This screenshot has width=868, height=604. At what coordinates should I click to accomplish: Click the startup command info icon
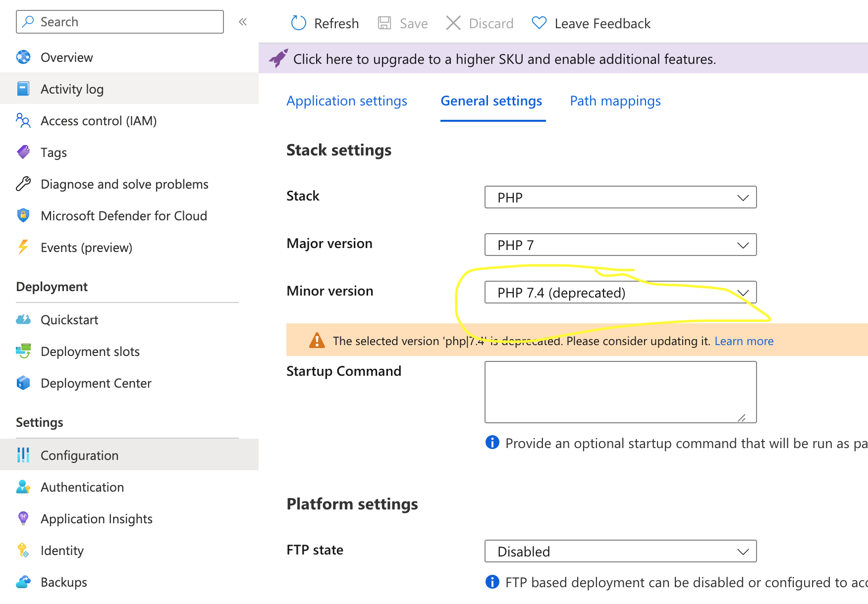coord(492,442)
